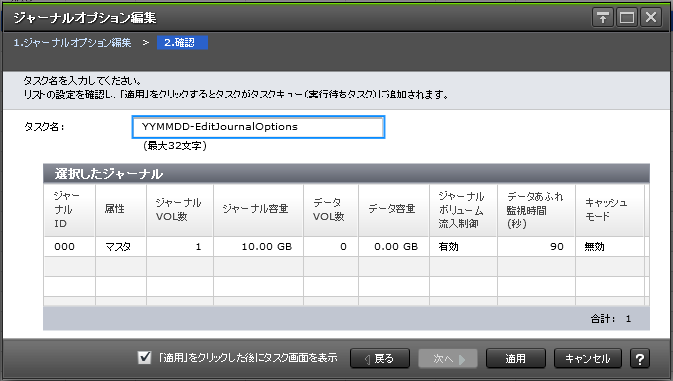Viewport: 673px width, 381px height.
Task: Click the 合計: 1 total label
Action: (610, 319)
